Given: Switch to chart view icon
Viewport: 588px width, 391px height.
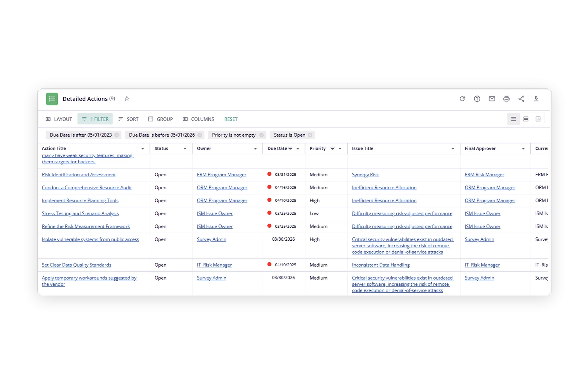Looking at the screenshot, I should (x=538, y=119).
